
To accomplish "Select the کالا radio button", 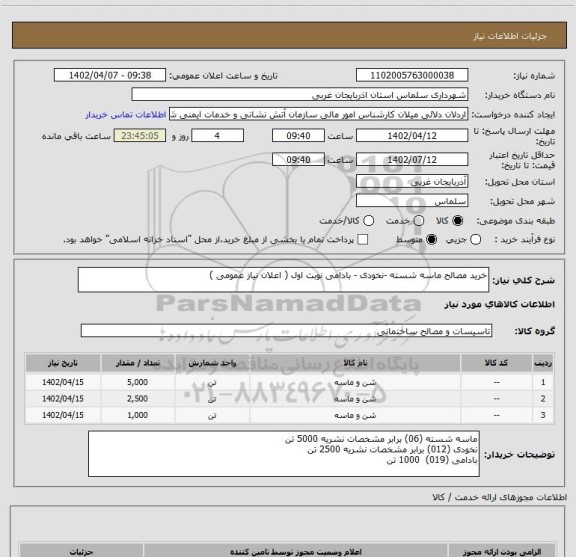I will click(x=458, y=221).
